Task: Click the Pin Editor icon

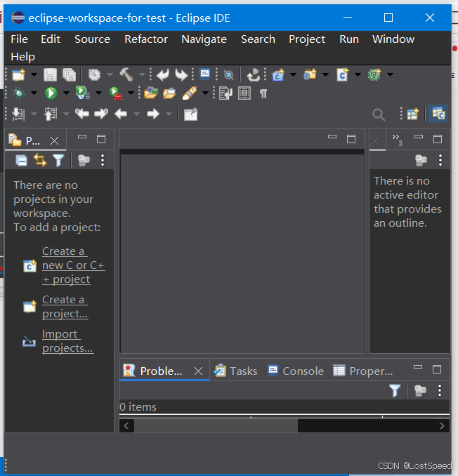Action: [191, 114]
